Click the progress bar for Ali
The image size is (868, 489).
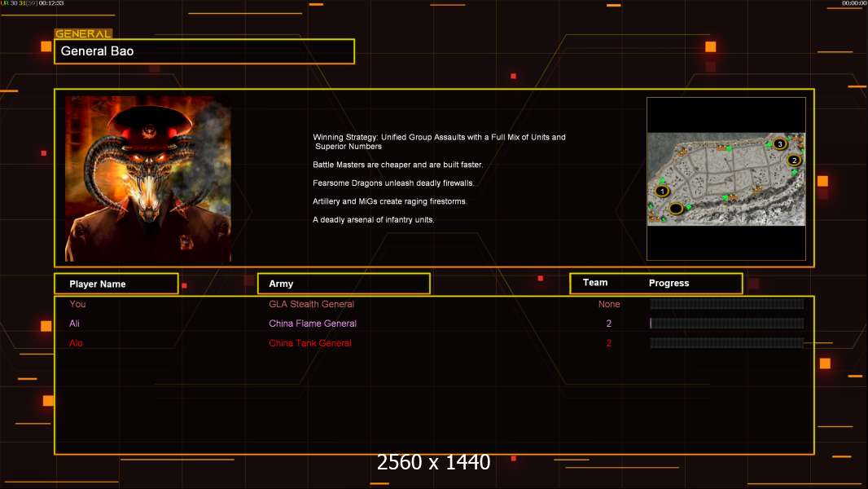coord(727,324)
